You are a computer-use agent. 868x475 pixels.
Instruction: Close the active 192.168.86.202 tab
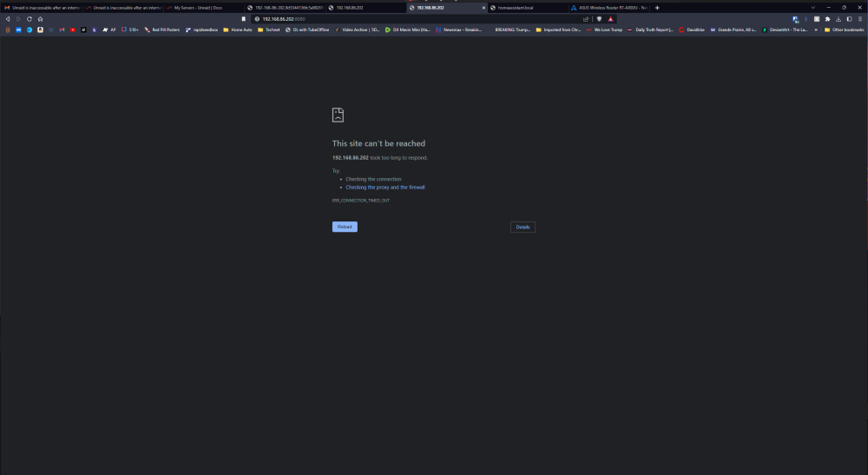click(483, 8)
